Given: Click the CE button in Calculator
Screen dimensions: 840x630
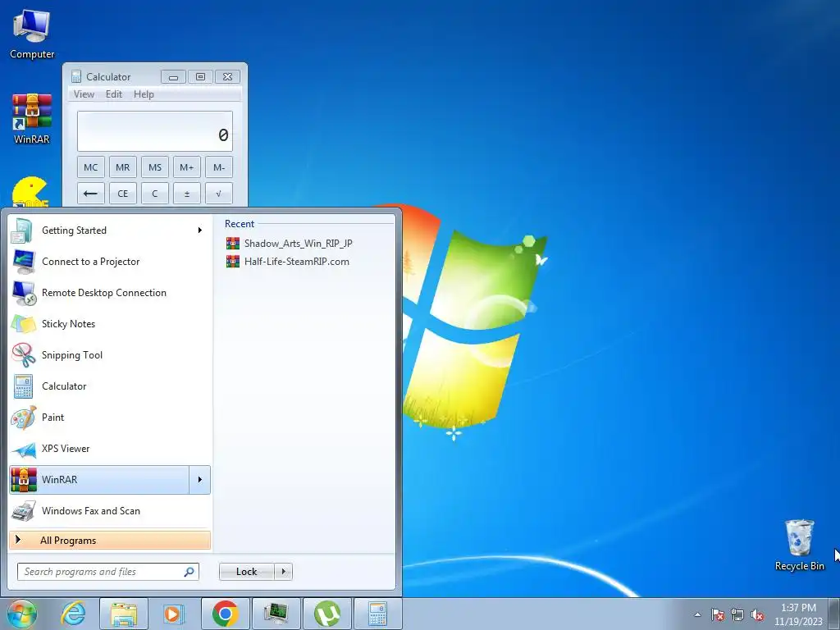Looking at the screenshot, I should tap(123, 194).
